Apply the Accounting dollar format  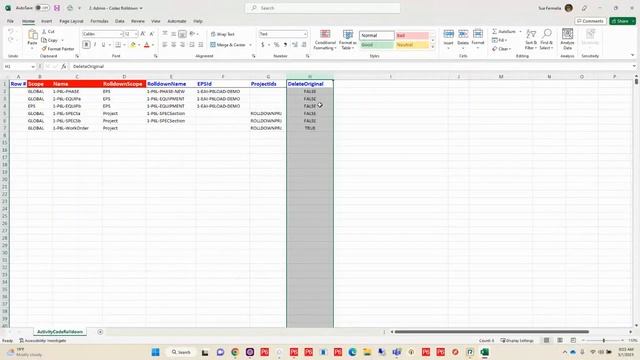pos(262,45)
